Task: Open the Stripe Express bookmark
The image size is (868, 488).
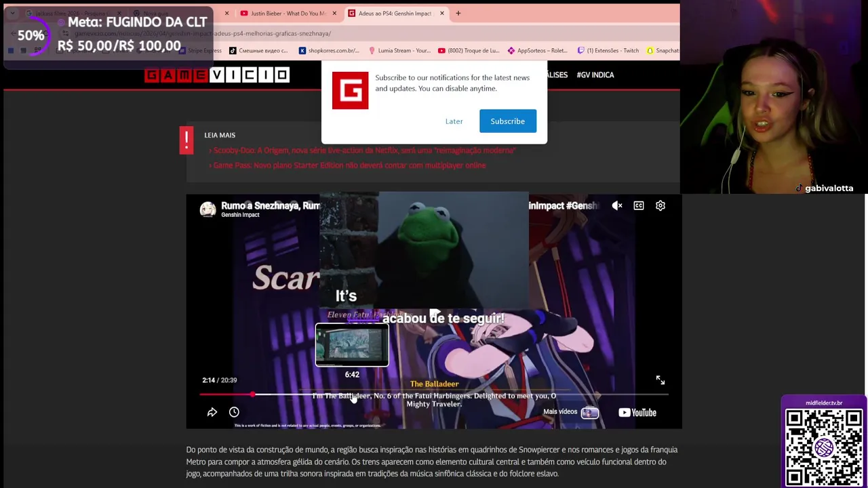Action: coord(200,51)
